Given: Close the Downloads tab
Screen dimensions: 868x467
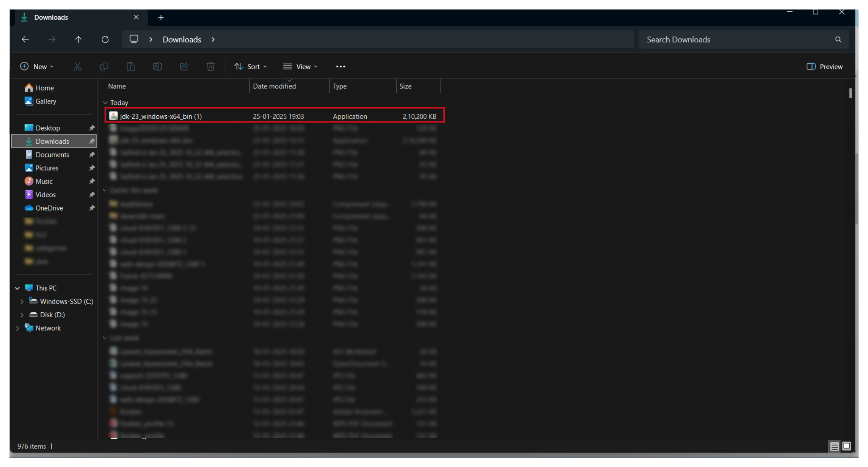Looking at the screenshot, I should 136,17.
